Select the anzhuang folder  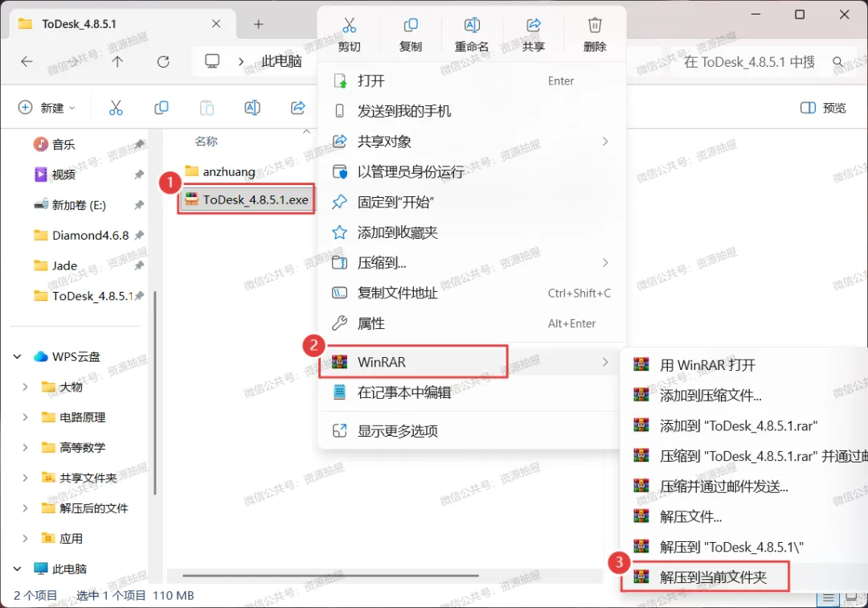point(220,171)
